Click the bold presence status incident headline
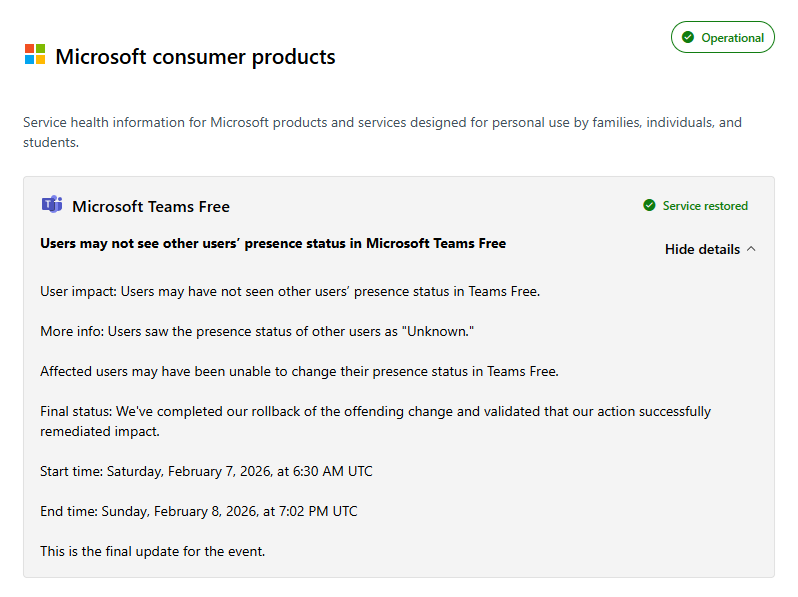This screenshot has height=597, width=798. click(273, 243)
